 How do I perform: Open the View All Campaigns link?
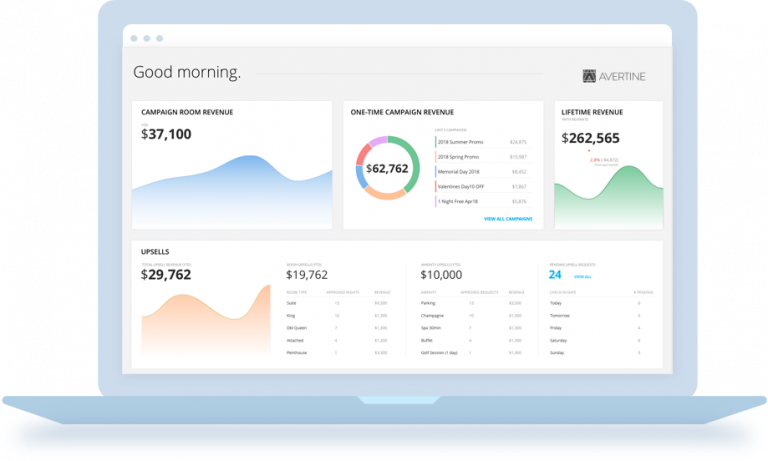click(x=508, y=218)
